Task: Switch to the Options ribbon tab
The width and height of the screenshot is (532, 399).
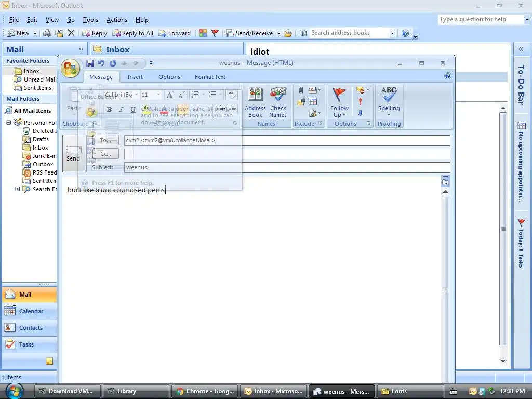Action: click(169, 77)
